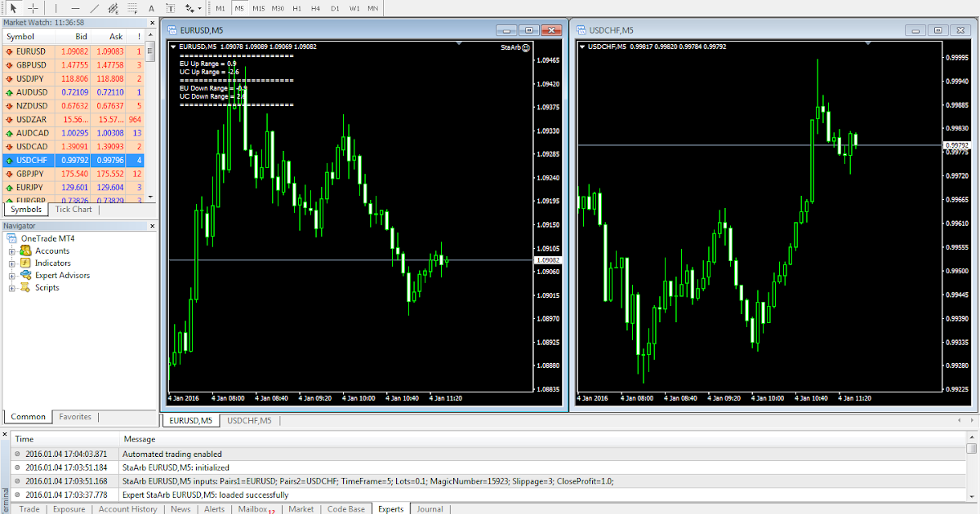
Task: Switch chart to W1 timeframe
Action: coord(354,8)
